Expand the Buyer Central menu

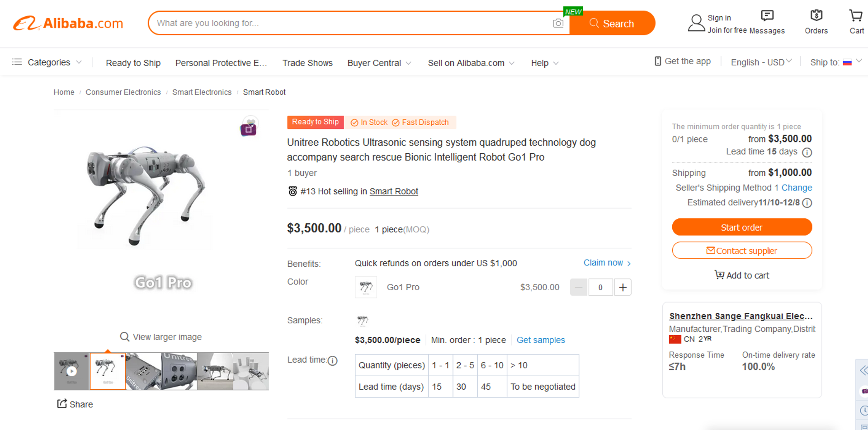pos(379,63)
